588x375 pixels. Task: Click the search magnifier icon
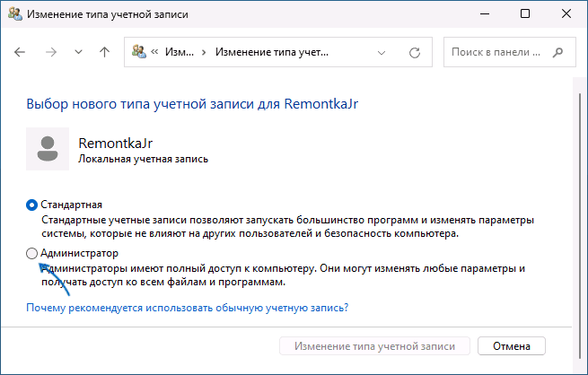(557, 52)
